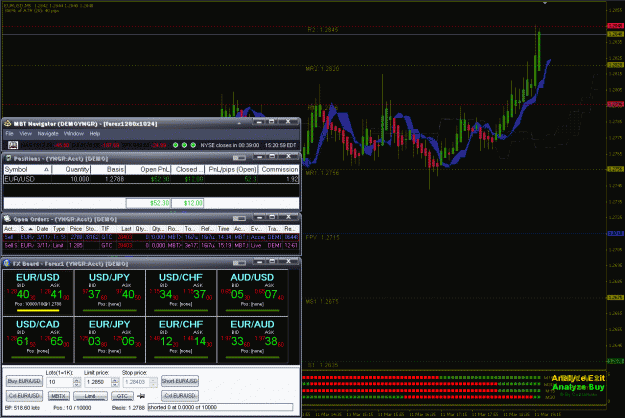Click the status field reading 'shorted 0 at 0.0000'
Screen dimensions: 625x418
(220, 407)
